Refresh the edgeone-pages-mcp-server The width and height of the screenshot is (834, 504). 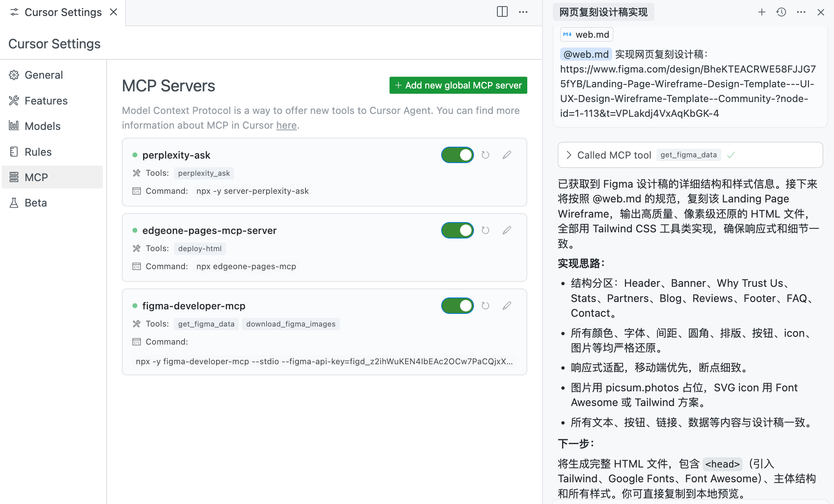485,230
